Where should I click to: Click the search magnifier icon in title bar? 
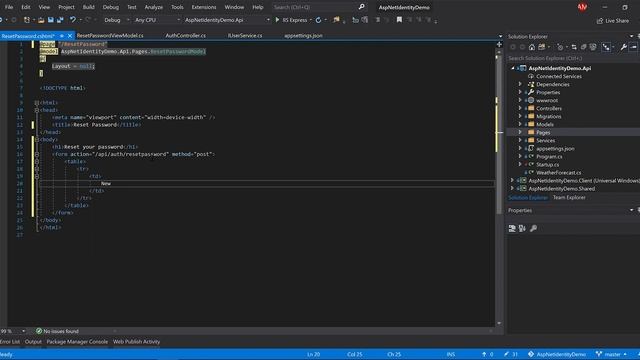[x=361, y=7]
